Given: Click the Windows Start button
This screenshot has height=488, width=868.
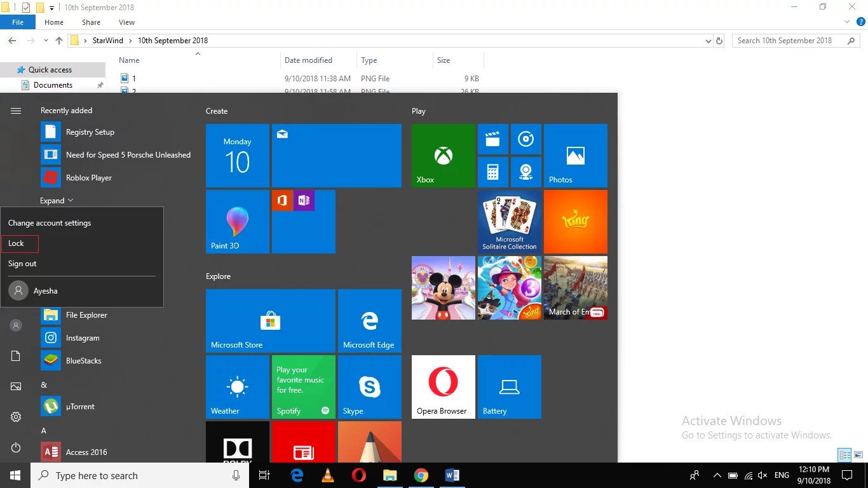Looking at the screenshot, I should pos(15,475).
